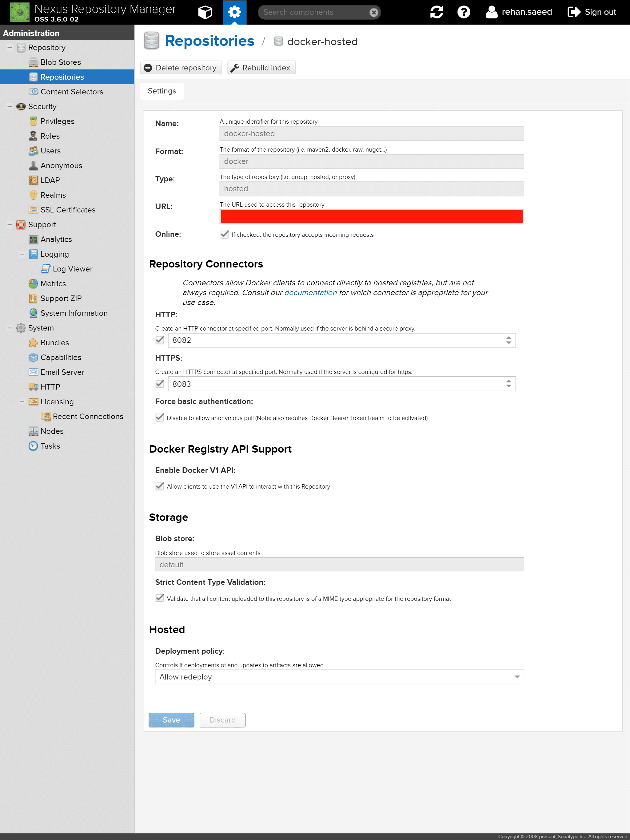
Task: Open the System Information panel
Action: tap(74, 313)
